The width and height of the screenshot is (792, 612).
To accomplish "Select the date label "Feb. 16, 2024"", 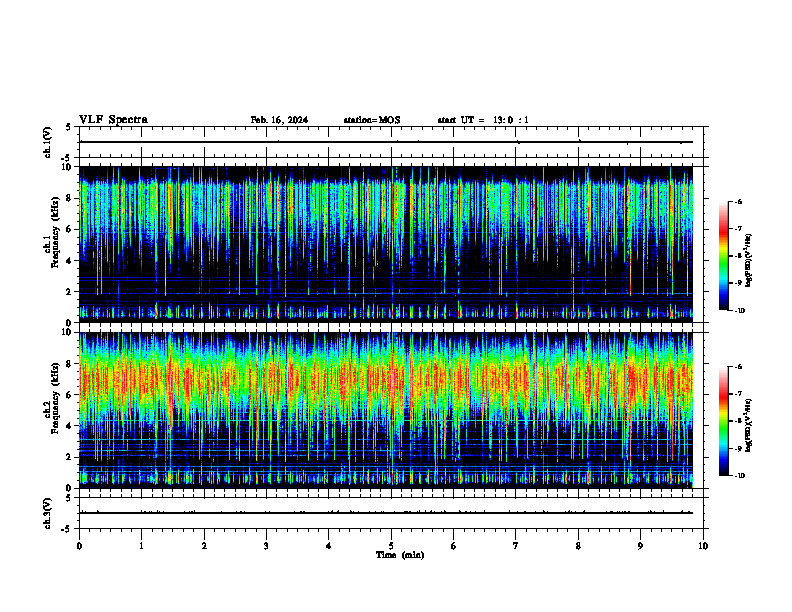I will pyautogui.click(x=279, y=120).
